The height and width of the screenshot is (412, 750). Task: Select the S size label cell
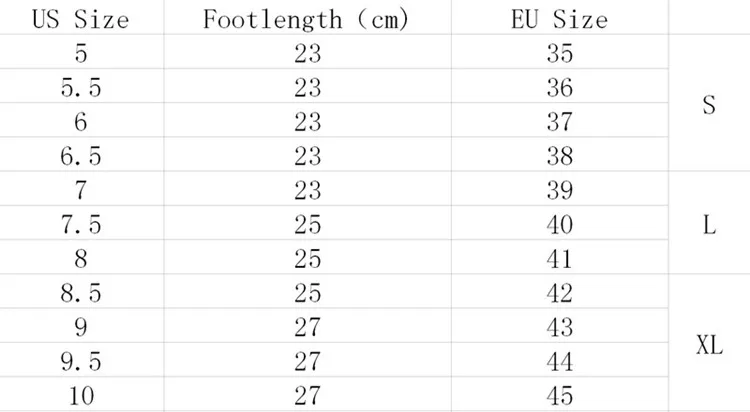point(709,104)
